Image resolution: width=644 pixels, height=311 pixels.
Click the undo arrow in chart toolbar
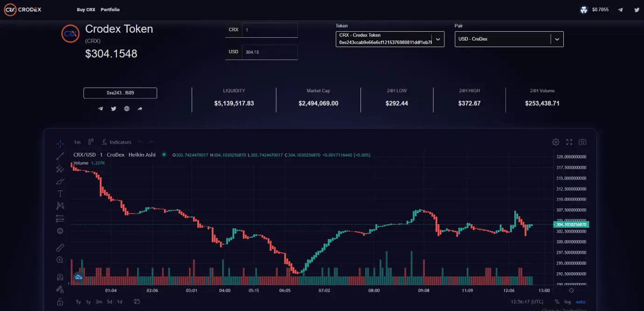(x=140, y=142)
